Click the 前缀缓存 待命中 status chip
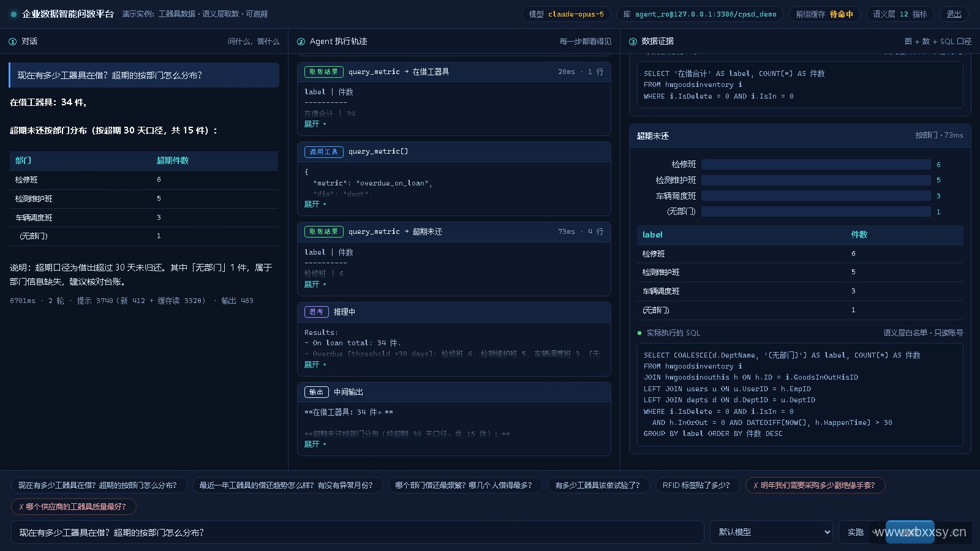The height and width of the screenshot is (551, 980). [824, 14]
